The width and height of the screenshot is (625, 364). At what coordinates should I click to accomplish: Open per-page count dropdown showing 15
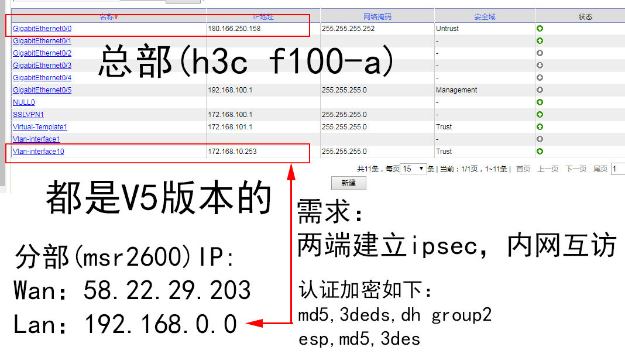click(x=413, y=169)
